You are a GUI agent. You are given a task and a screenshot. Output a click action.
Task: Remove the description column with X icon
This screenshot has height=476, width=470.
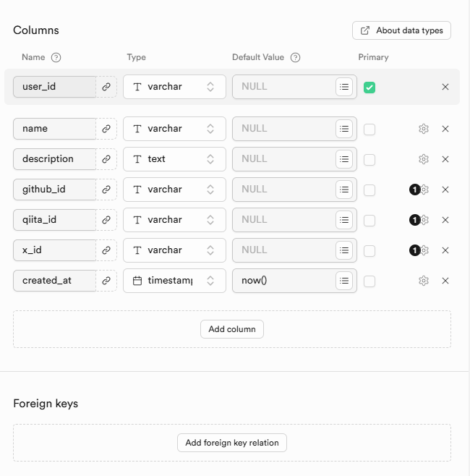coord(445,159)
